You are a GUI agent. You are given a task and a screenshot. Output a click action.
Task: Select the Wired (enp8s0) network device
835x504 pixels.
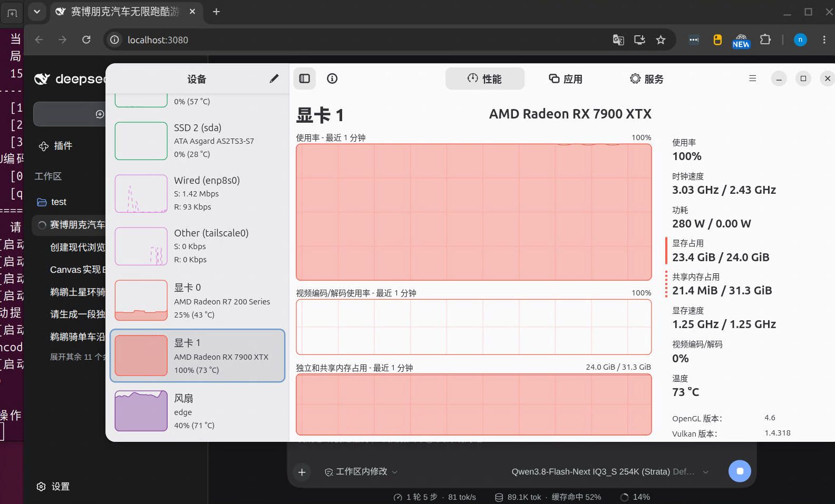click(198, 193)
